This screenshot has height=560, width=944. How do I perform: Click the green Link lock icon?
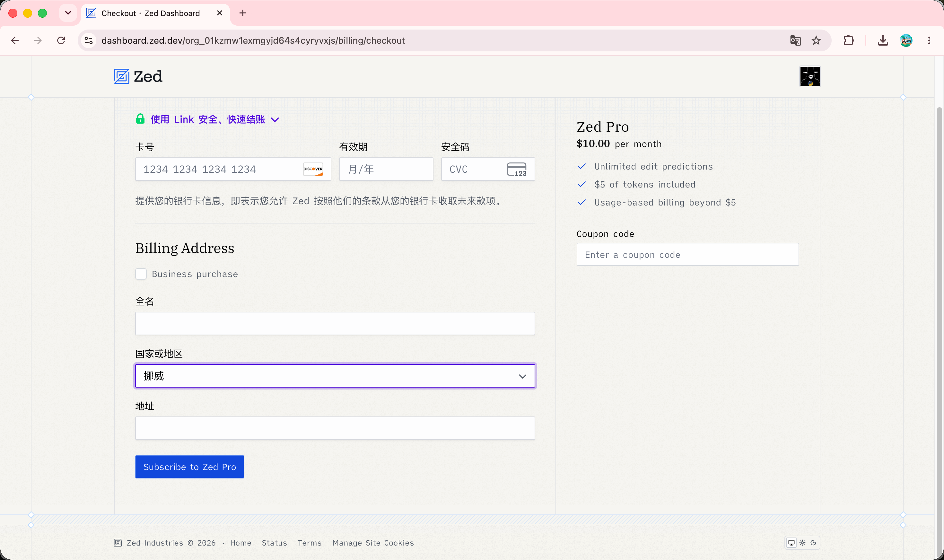coord(140,119)
